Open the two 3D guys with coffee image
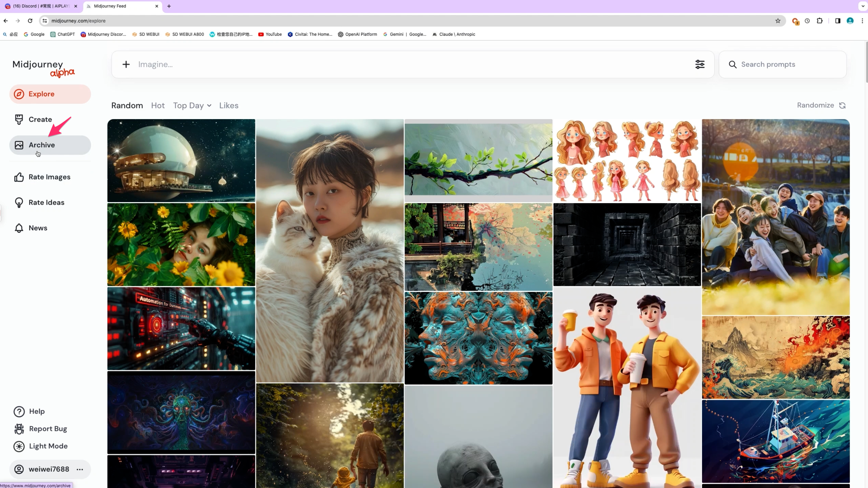Screen dimensions: 868x488 [x=627, y=388]
